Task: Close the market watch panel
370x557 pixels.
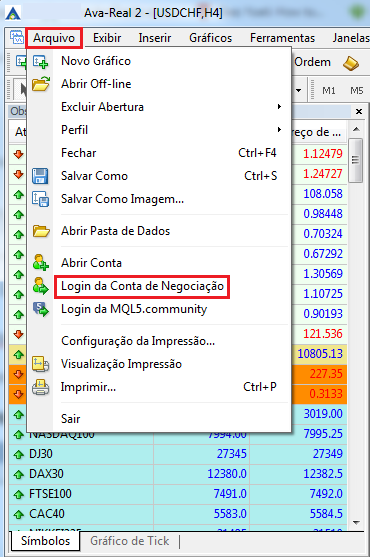Action: (359, 112)
